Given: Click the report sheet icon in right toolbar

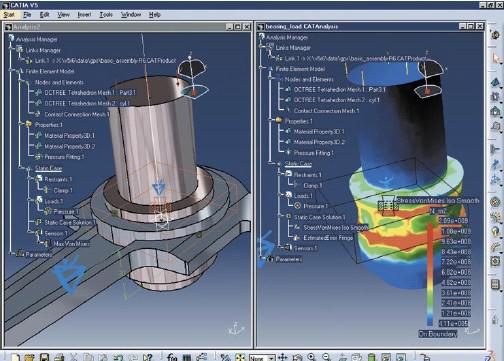Looking at the screenshot, I should [x=496, y=284].
